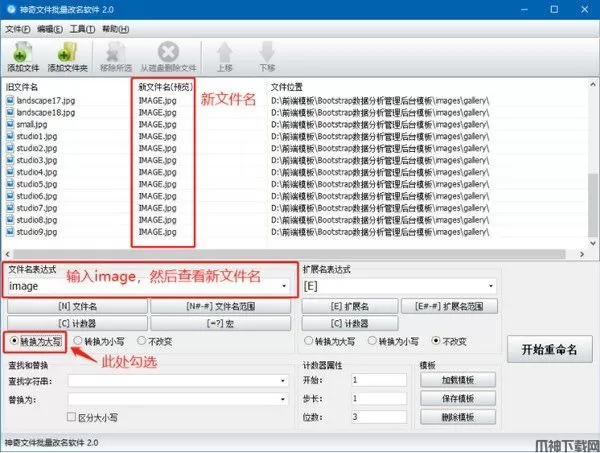The image size is (600, 453).
Task: Select filename 不改变 radio button
Action: click(x=142, y=341)
